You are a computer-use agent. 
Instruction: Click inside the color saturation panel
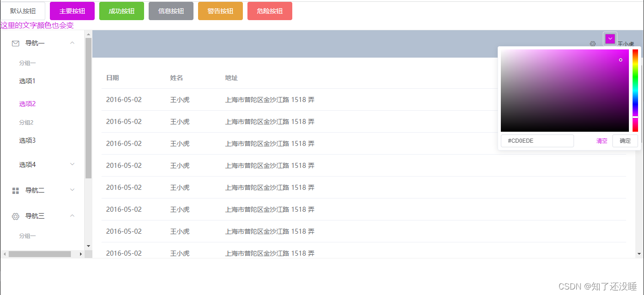tap(565, 91)
